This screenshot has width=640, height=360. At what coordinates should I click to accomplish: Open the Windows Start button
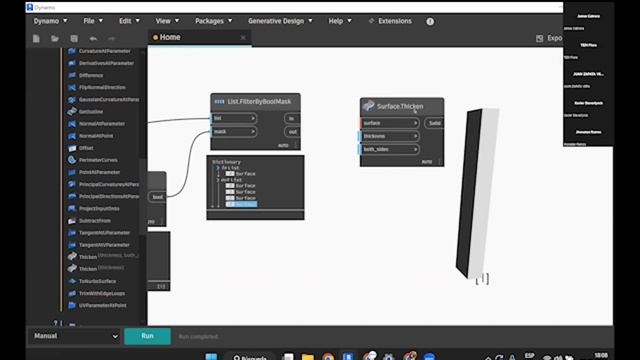click(211, 357)
